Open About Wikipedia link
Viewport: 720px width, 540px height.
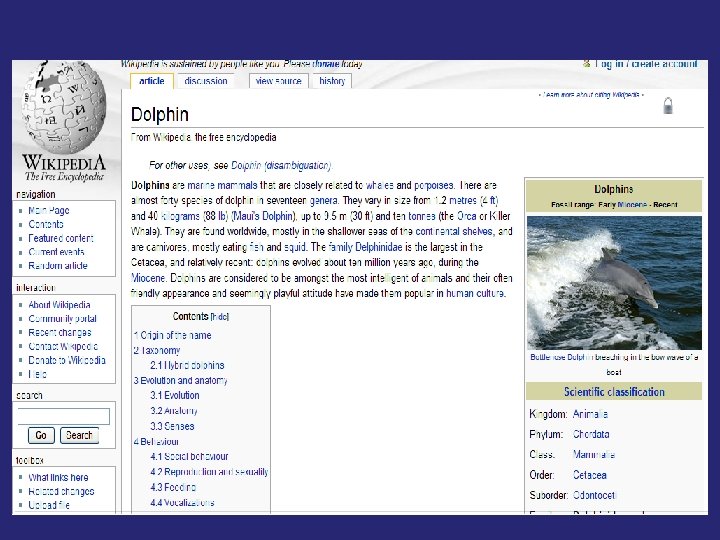pyautogui.click(x=59, y=304)
